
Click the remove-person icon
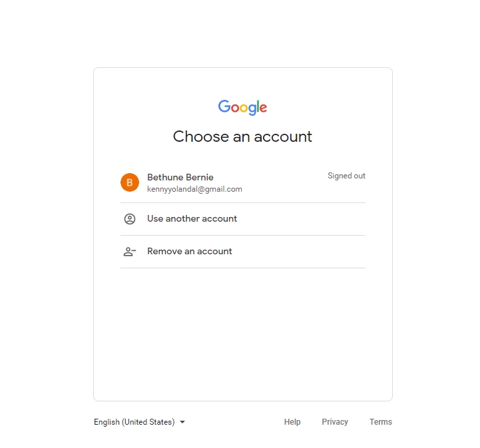130,252
